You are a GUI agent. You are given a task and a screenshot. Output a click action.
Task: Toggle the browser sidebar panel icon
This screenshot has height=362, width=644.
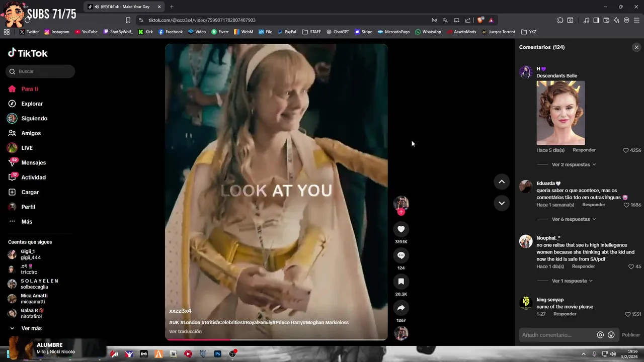coord(596,20)
